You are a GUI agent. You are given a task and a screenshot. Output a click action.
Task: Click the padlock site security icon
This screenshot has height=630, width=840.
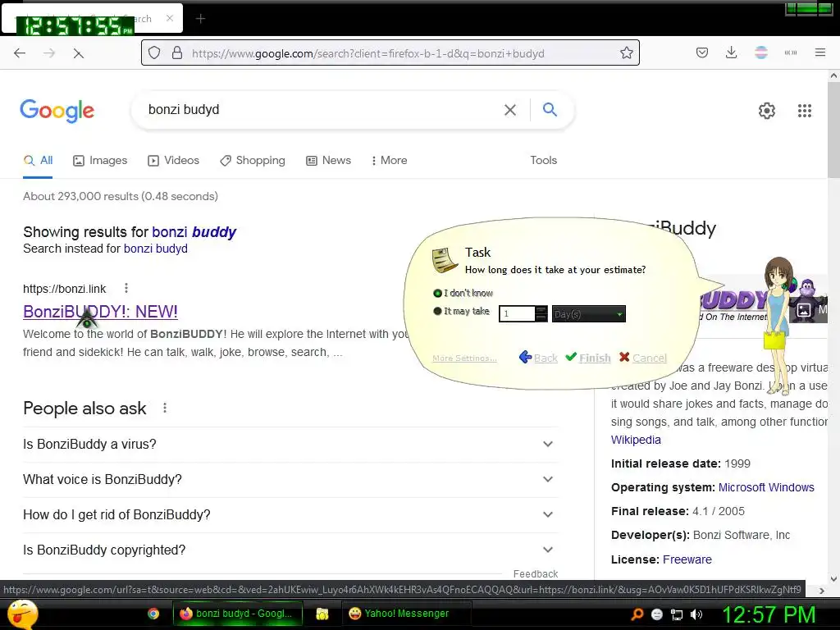pyautogui.click(x=177, y=52)
